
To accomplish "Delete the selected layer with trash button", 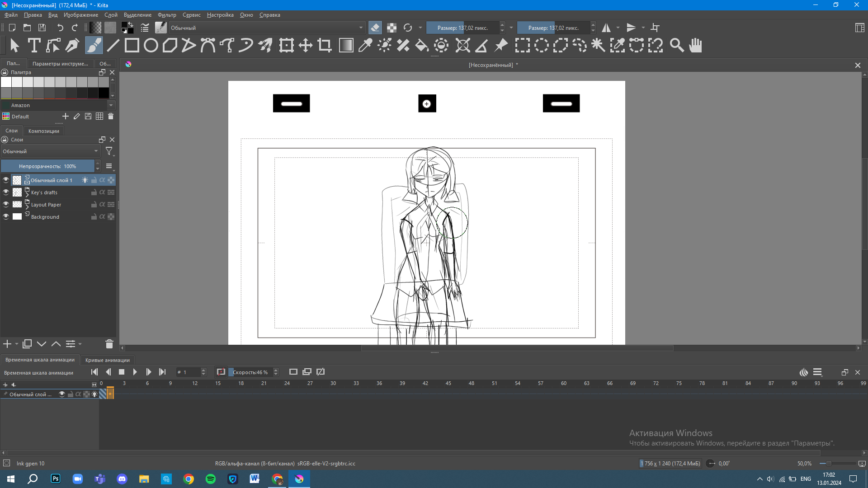I will point(109,344).
